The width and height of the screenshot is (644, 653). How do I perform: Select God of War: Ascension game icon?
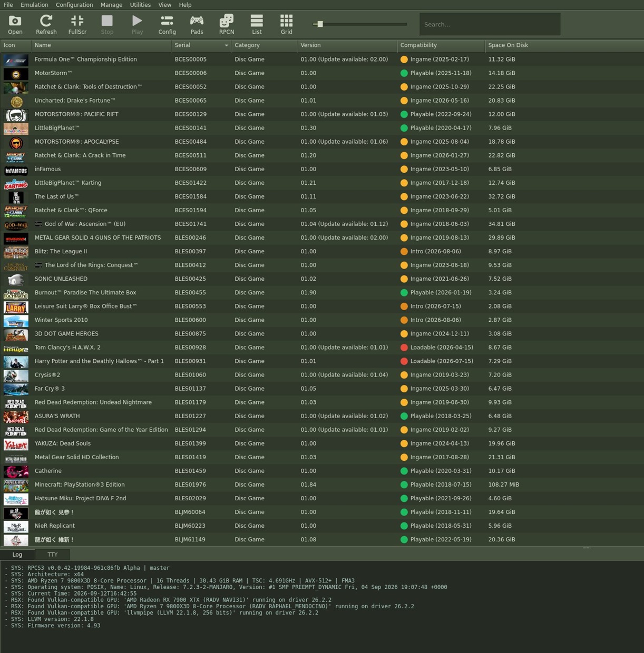pos(16,224)
